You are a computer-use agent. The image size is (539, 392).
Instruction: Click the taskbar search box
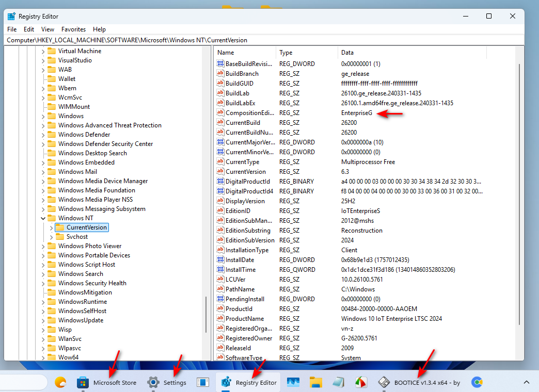[23, 382]
